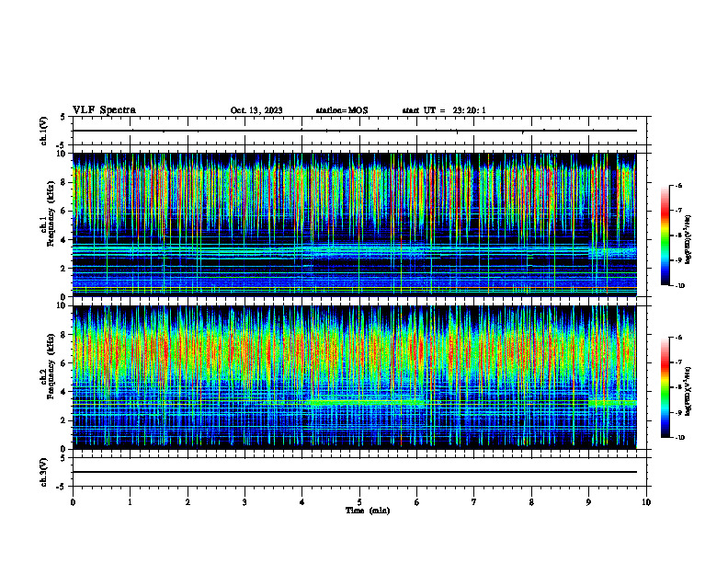Click time-axis tick label "4"
The height and width of the screenshot is (563, 728).
(302, 502)
